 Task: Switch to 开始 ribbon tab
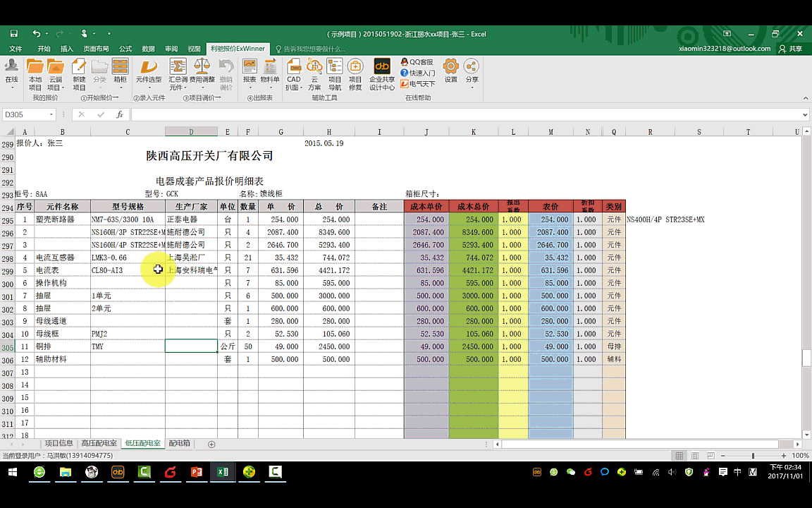point(44,49)
